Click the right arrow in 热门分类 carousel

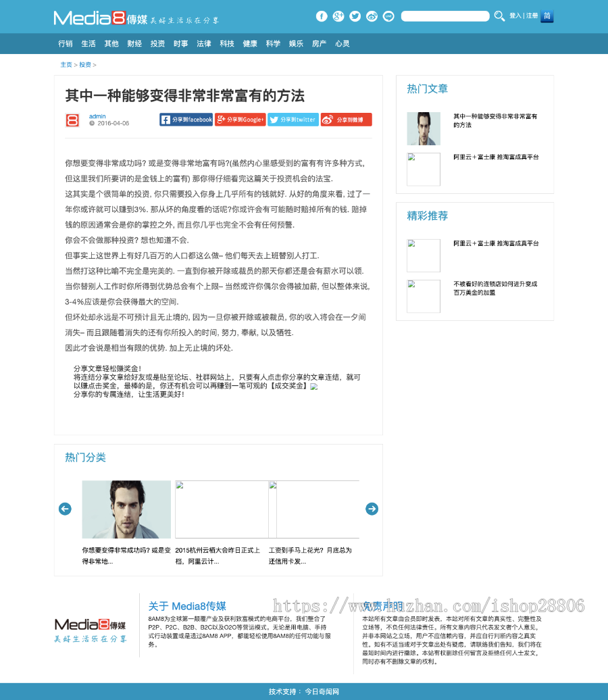[x=372, y=509]
